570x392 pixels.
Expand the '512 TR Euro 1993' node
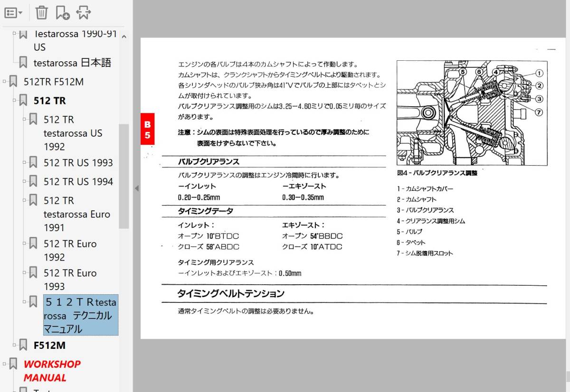pos(25,273)
